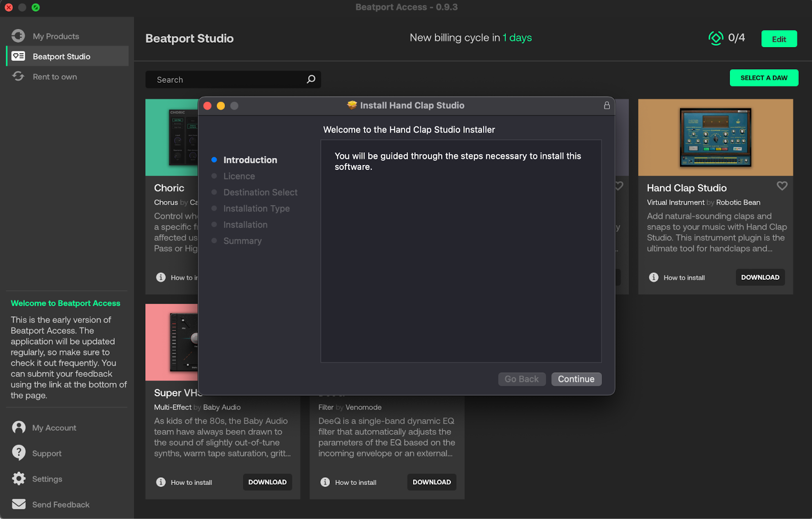Screen dimensions: 812x519
Task: Select the Licence step in the installer
Action: [239, 176]
